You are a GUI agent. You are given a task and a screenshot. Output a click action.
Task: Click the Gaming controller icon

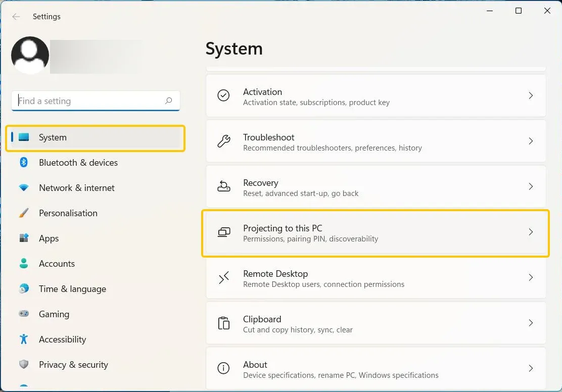[24, 314]
